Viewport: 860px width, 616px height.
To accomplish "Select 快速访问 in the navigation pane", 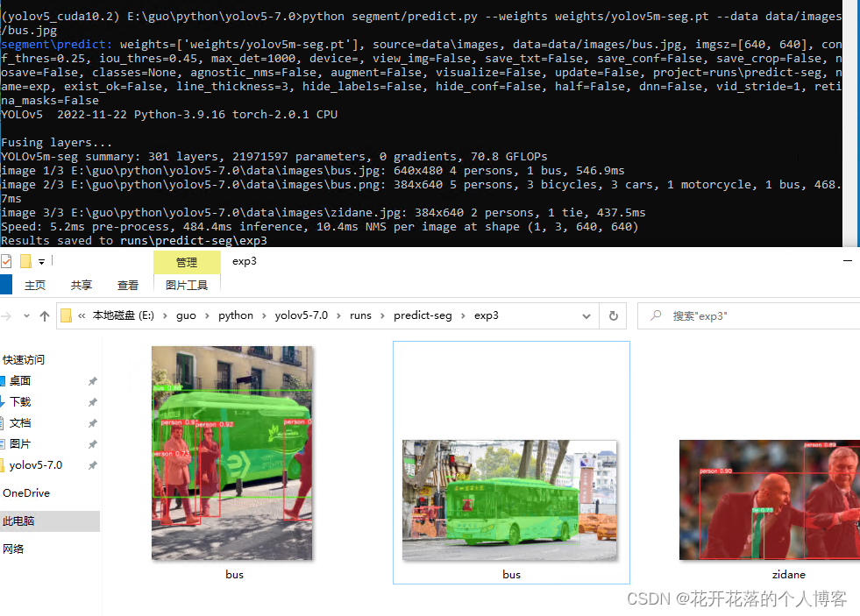I will point(24,360).
